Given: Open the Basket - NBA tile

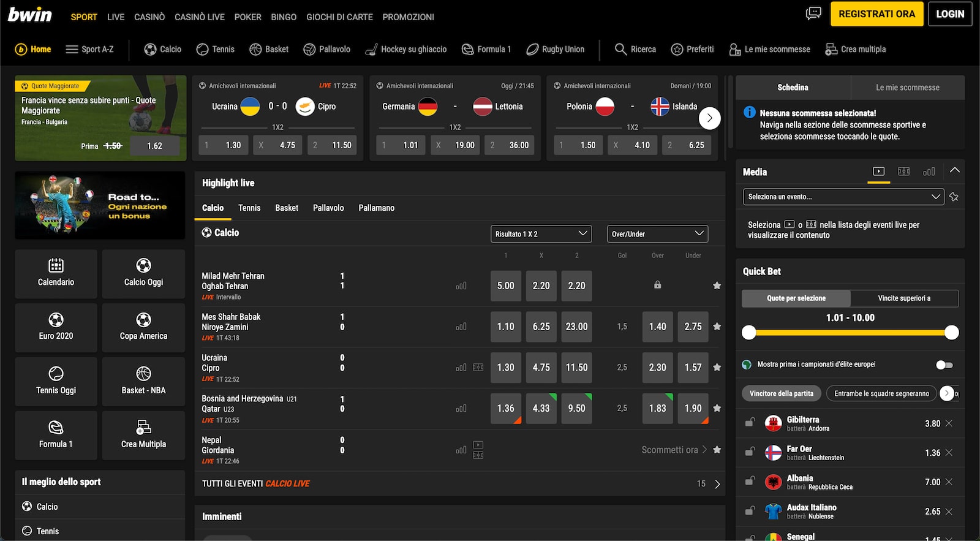Looking at the screenshot, I should 143,382.
